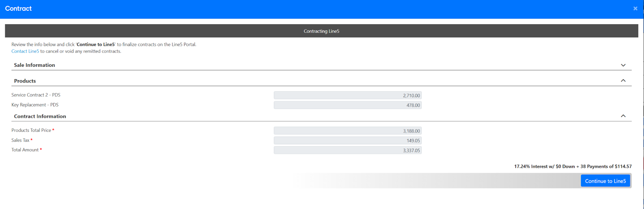The height and width of the screenshot is (209, 644).
Task: Click the Service Contract 2 price field
Action: (347, 96)
